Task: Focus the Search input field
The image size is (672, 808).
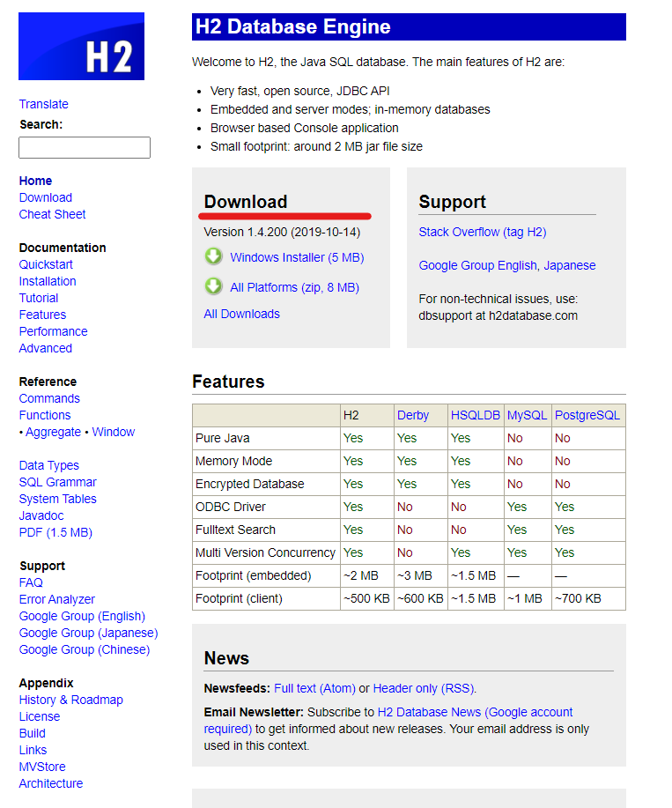Action: [85, 147]
